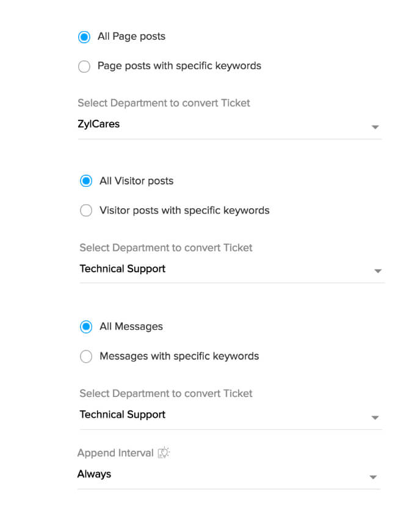This screenshot has width=420, height=524.
Task: Click the Append Interval lightbulb tip icon
Action: pyautogui.click(x=164, y=453)
